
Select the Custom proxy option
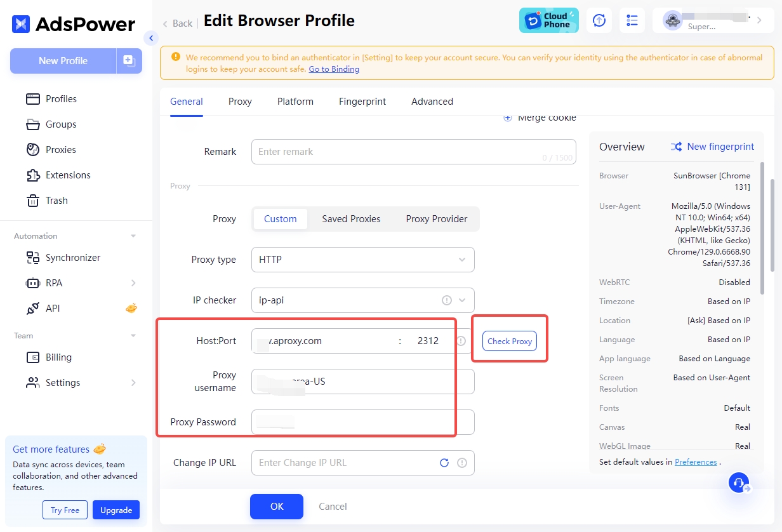coord(281,219)
